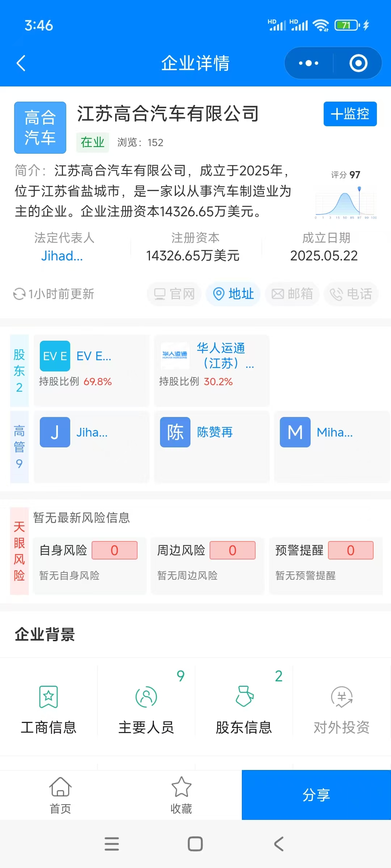Open the 高管 9 side tab
The height and width of the screenshot is (868, 391).
tap(20, 447)
